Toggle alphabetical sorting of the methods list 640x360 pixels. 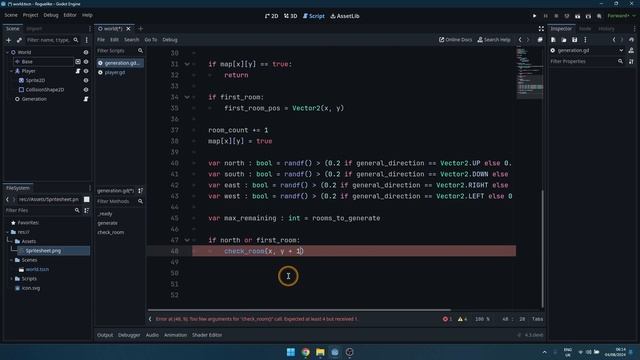[140, 191]
